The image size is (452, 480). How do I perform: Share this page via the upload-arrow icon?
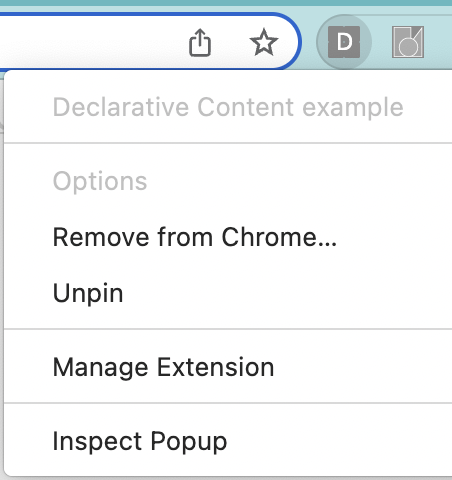coord(200,42)
